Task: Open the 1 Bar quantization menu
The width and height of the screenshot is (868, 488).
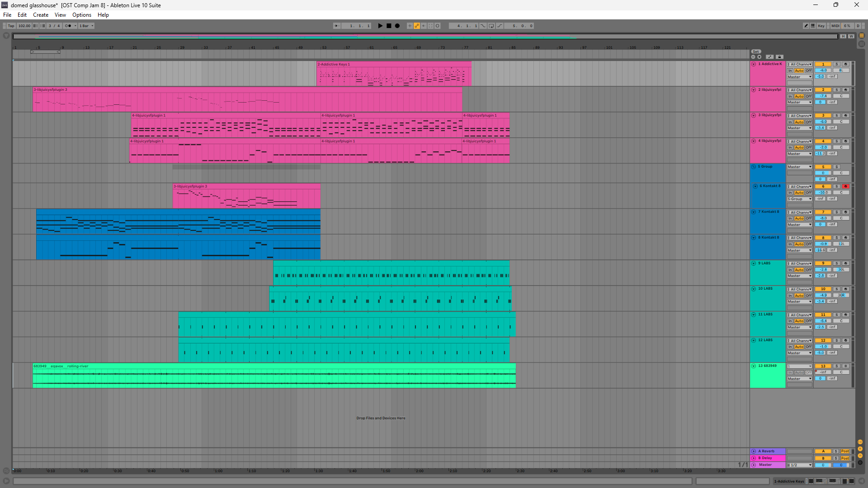Action: pyautogui.click(x=86, y=26)
